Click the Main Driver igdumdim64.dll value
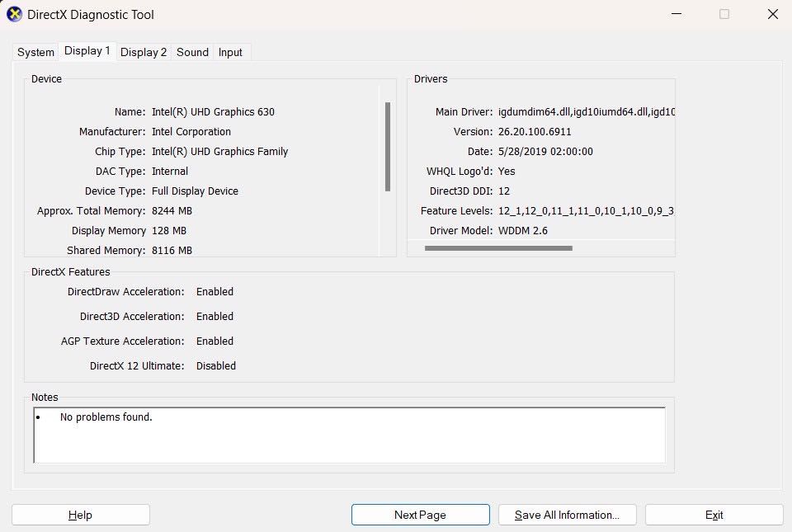The image size is (792, 532). pyautogui.click(x=587, y=112)
